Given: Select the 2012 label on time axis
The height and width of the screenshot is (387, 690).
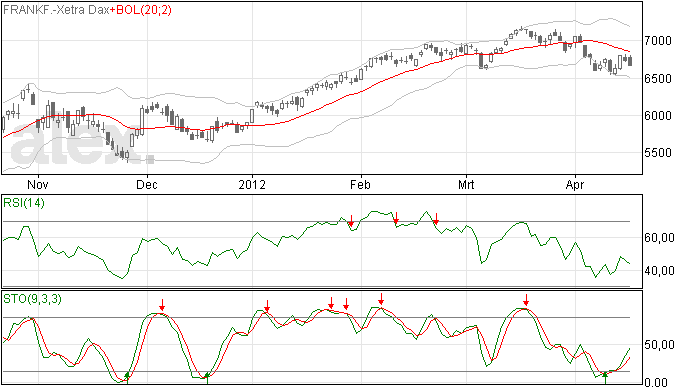Looking at the screenshot, I should point(252,184).
